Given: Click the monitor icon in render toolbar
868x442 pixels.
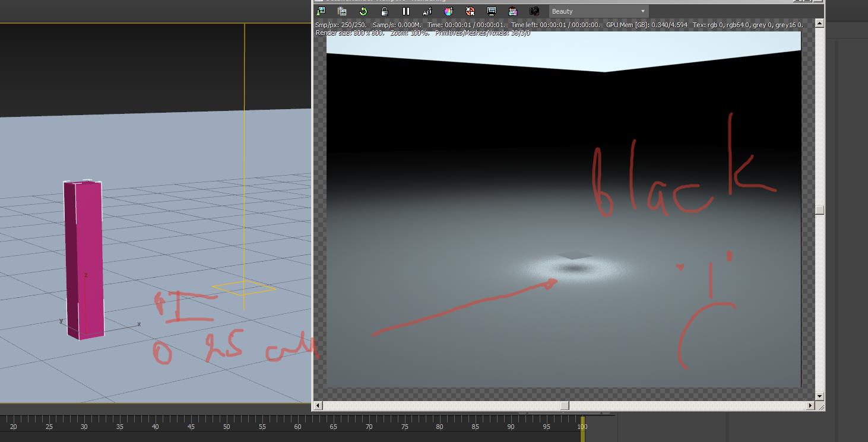Looking at the screenshot, I should [492, 11].
